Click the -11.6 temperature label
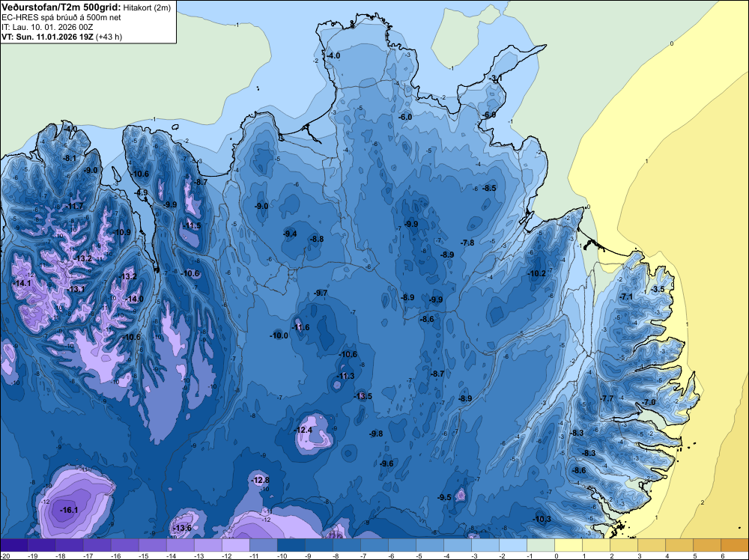 [300, 327]
